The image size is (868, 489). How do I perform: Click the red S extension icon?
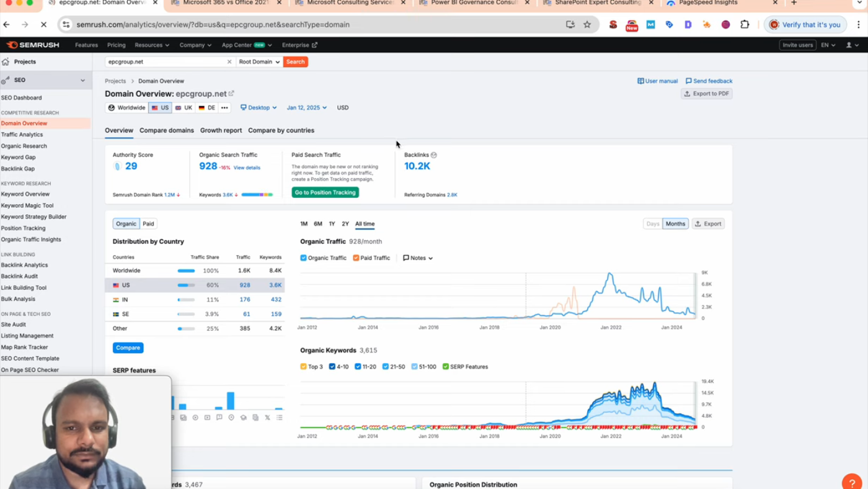pyautogui.click(x=613, y=25)
